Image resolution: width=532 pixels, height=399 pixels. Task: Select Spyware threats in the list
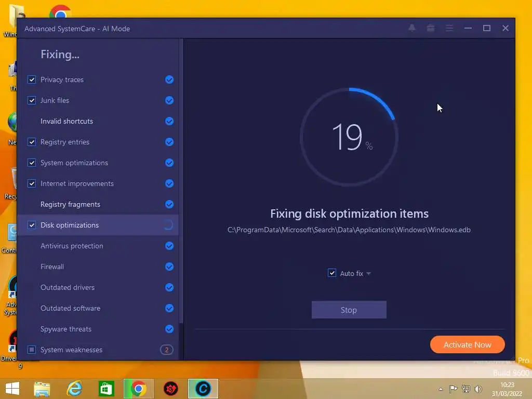[98, 329]
